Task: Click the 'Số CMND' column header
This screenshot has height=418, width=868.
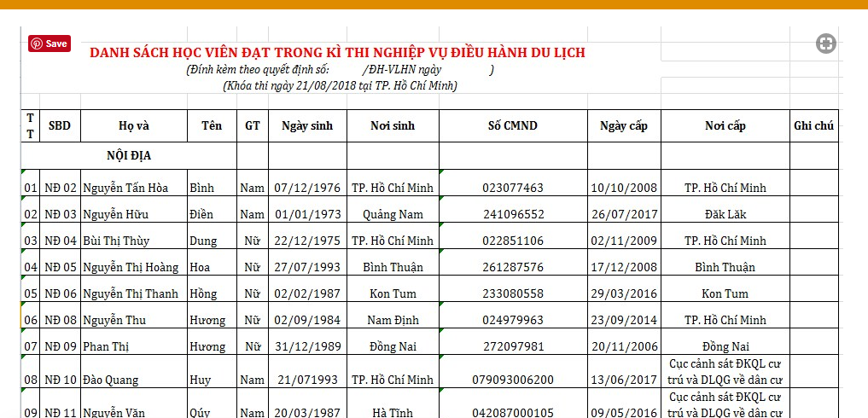Action: 513,125
